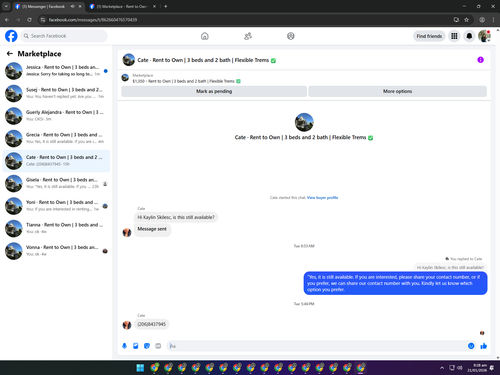Open View buyer profile link
500x375 pixels.
tap(322, 198)
